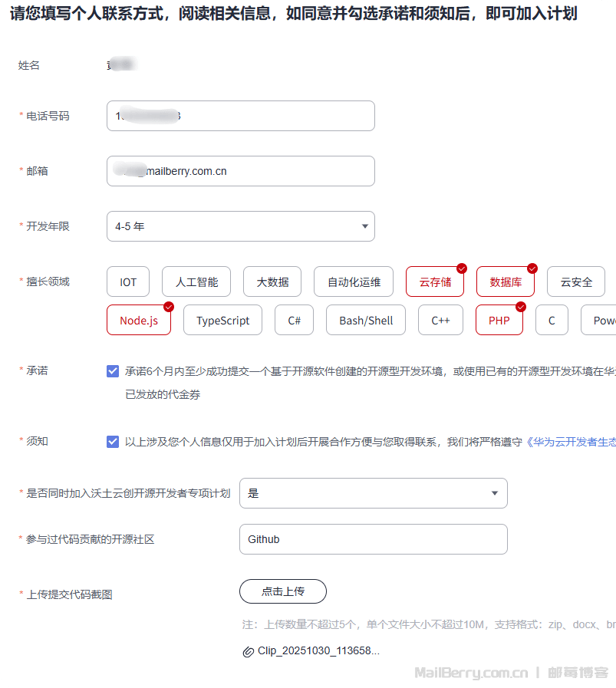Click the 电话号码 input field

click(x=240, y=116)
